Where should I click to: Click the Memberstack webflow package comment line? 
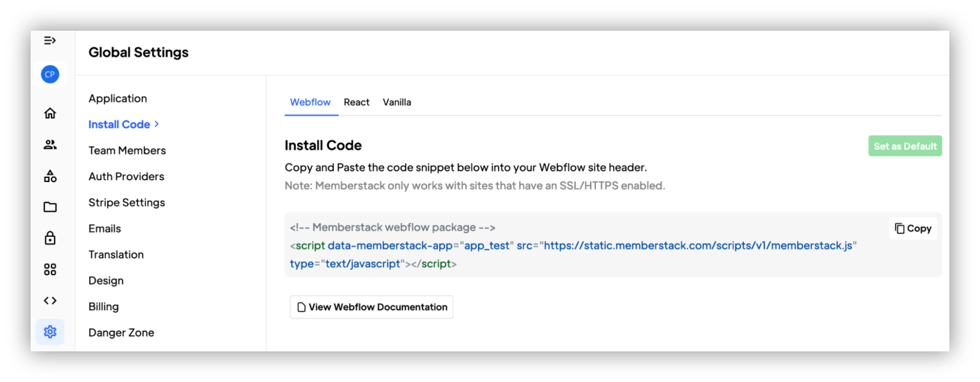pyautogui.click(x=393, y=227)
